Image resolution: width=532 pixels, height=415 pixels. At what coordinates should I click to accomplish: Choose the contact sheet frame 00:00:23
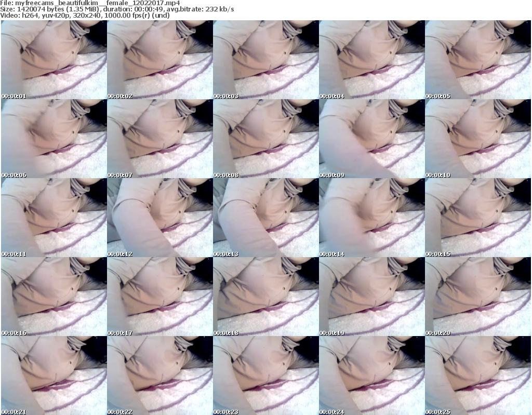coord(266,376)
